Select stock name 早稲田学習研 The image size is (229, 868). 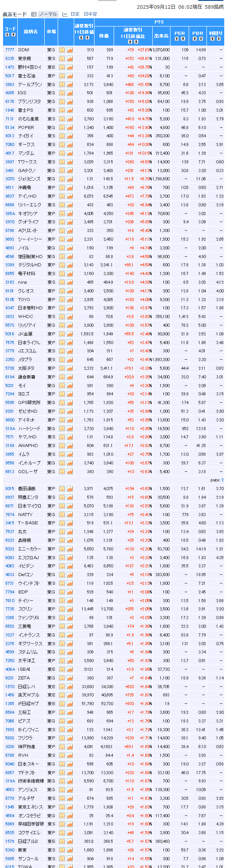[x=30, y=824]
